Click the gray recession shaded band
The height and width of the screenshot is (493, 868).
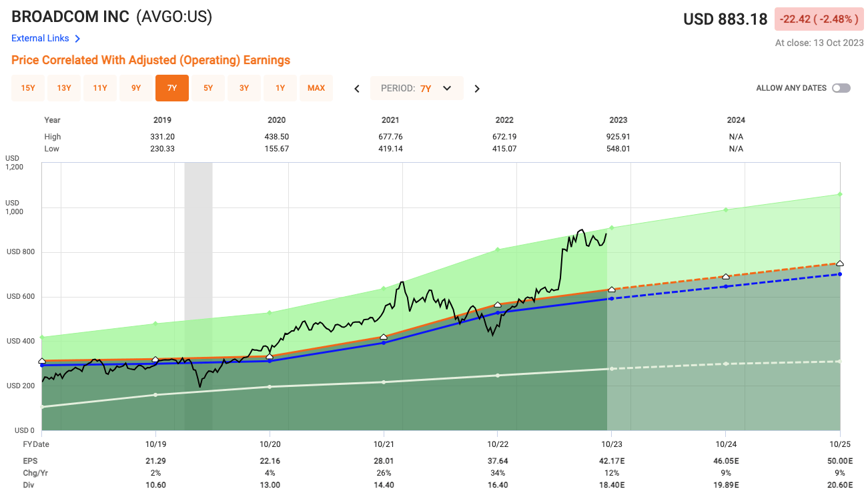click(198, 296)
